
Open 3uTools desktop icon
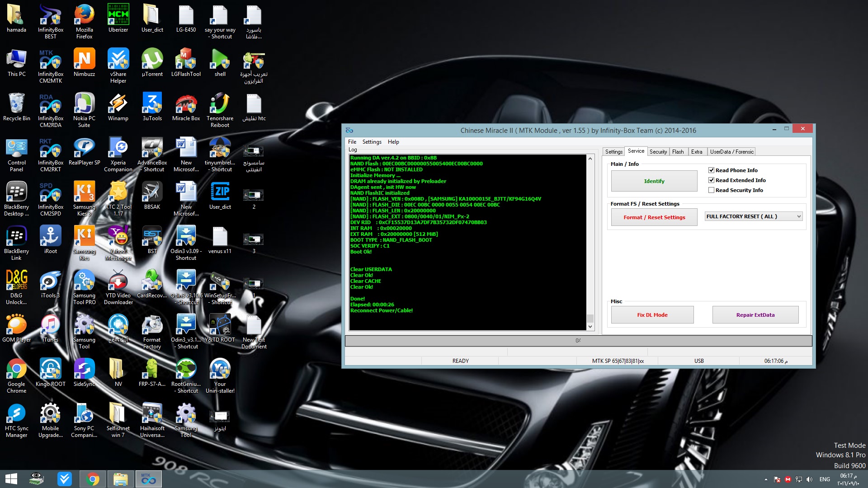[152, 107]
